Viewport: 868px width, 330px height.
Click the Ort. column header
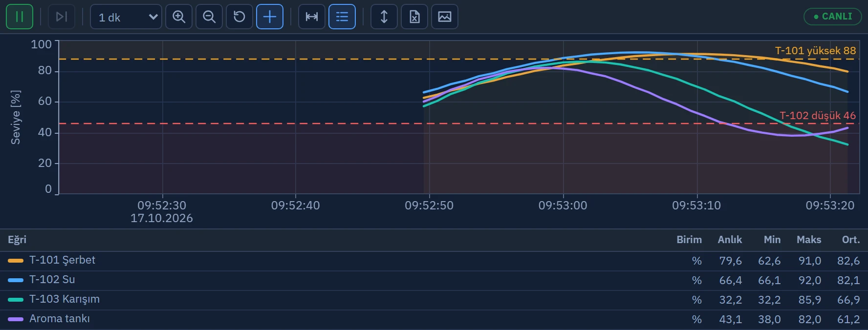point(851,240)
